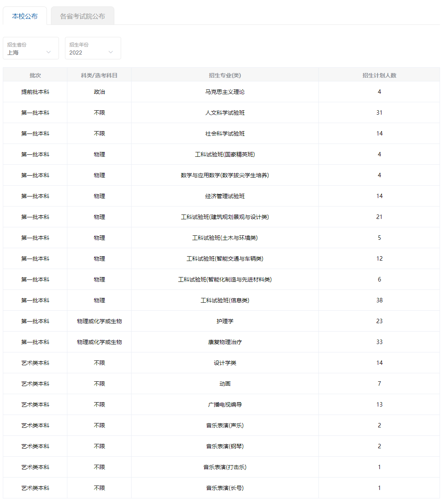Click the chevron arrow in 招生省份 selector
The image size is (442, 504).
click(x=49, y=52)
